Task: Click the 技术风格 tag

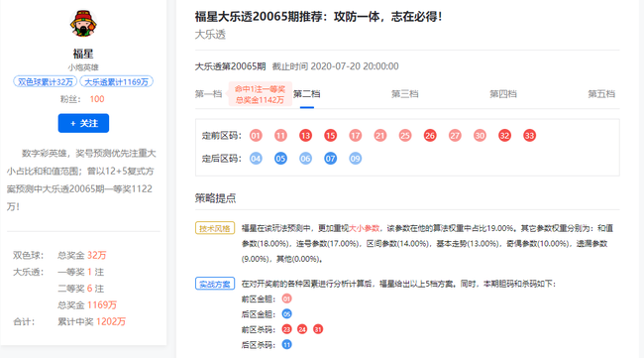Action: point(215,228)
